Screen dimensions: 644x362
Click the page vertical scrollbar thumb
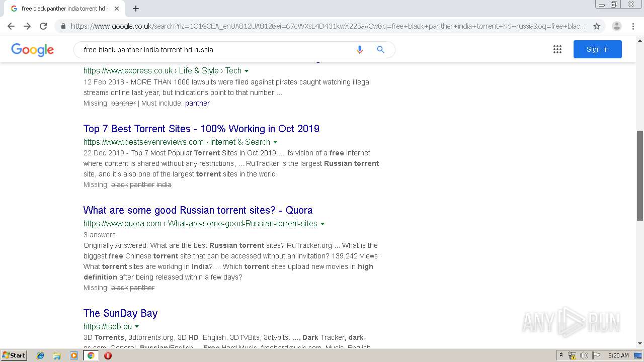pyautogui.click(x=640, y=175)
